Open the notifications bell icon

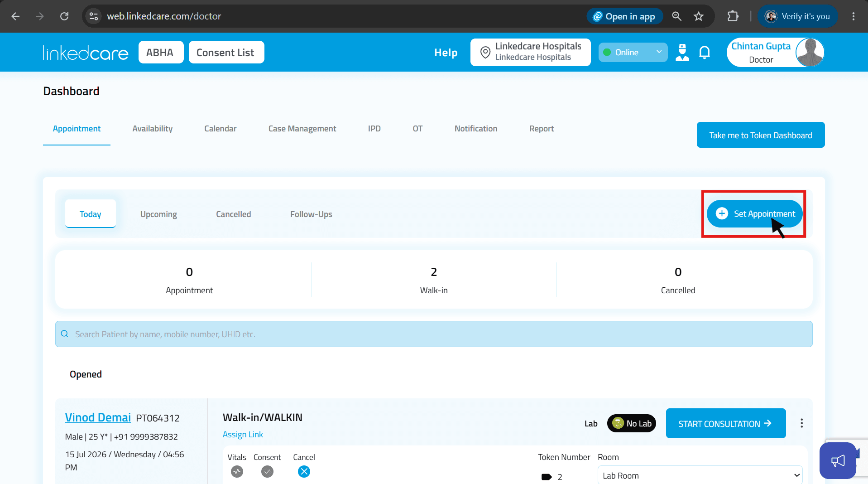click(705, 53)
